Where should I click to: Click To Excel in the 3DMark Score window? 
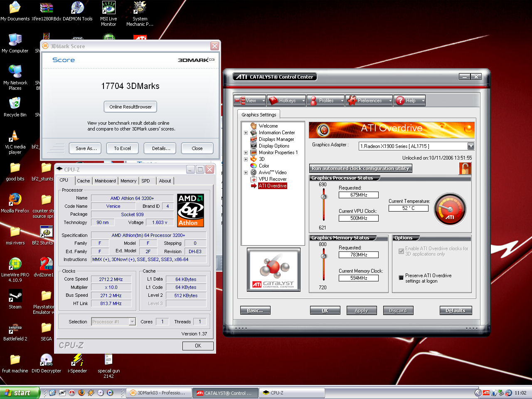(x=122, y=148)
